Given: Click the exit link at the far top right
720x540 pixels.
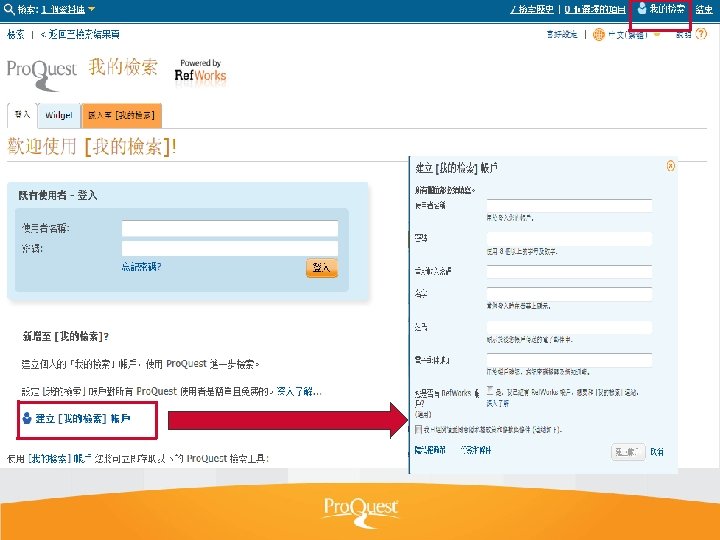Looking at the screenshot, I should pos(703,9).
